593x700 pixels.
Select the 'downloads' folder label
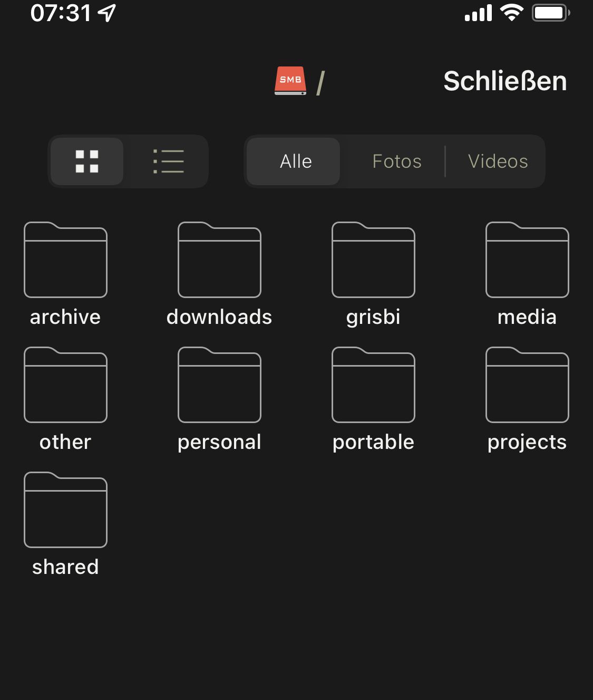click(x=219, y=317)
